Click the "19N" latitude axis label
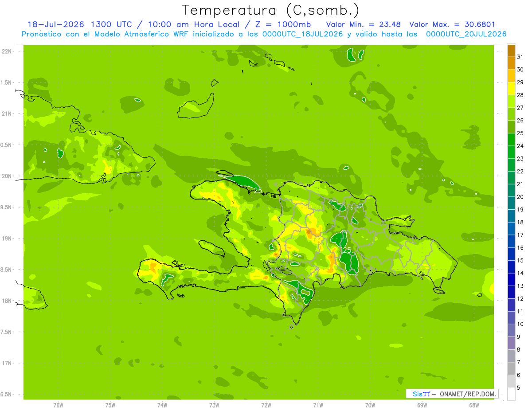 pyautogui.click(x=7, y=239)
